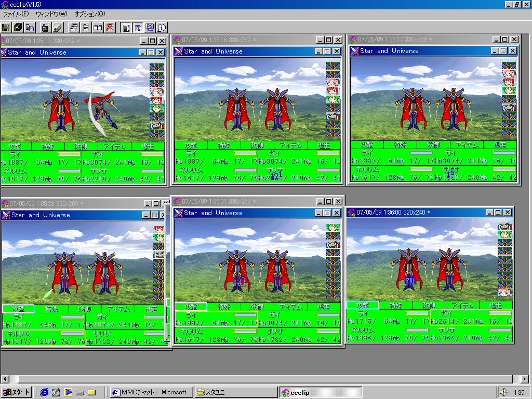Tile windows side by side with the toolbar icon

pyautogui.click(x=98, y=28)
